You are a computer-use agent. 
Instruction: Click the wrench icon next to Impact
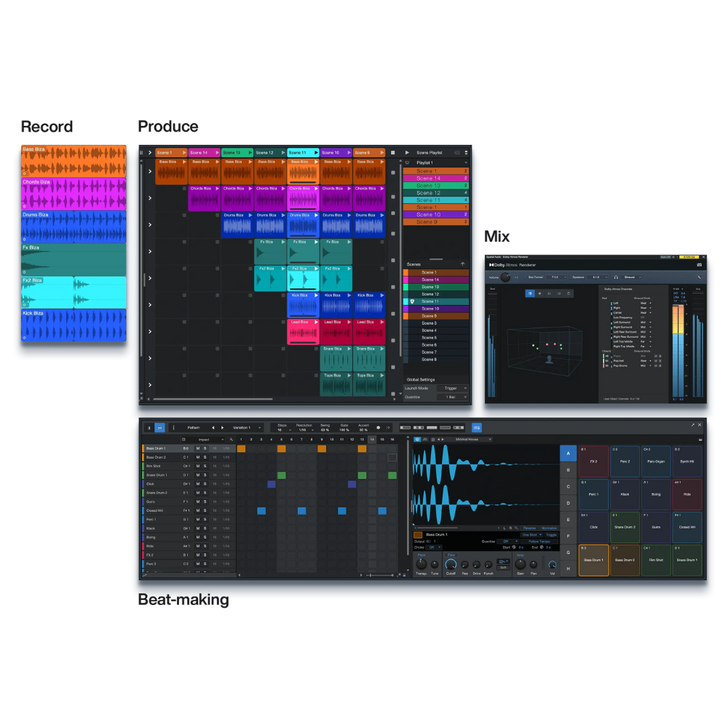click(231, 440)
